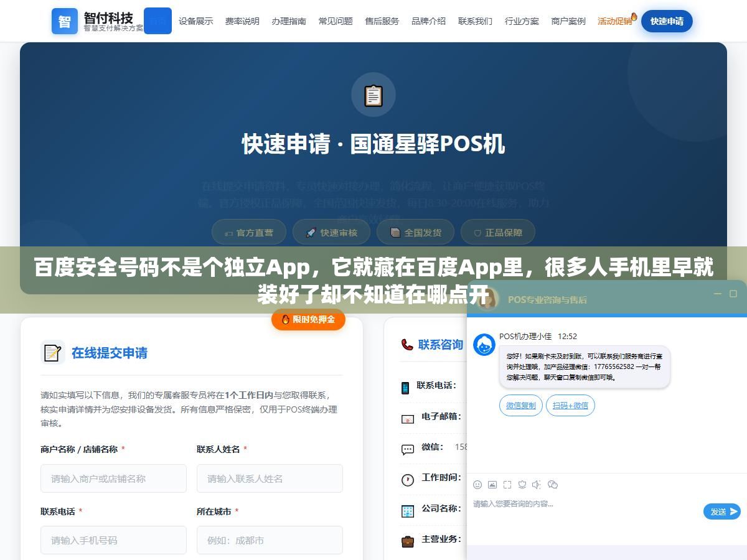Click the 正品保障 shield badge
The image size is (747, 560).
tap(498, 232)
